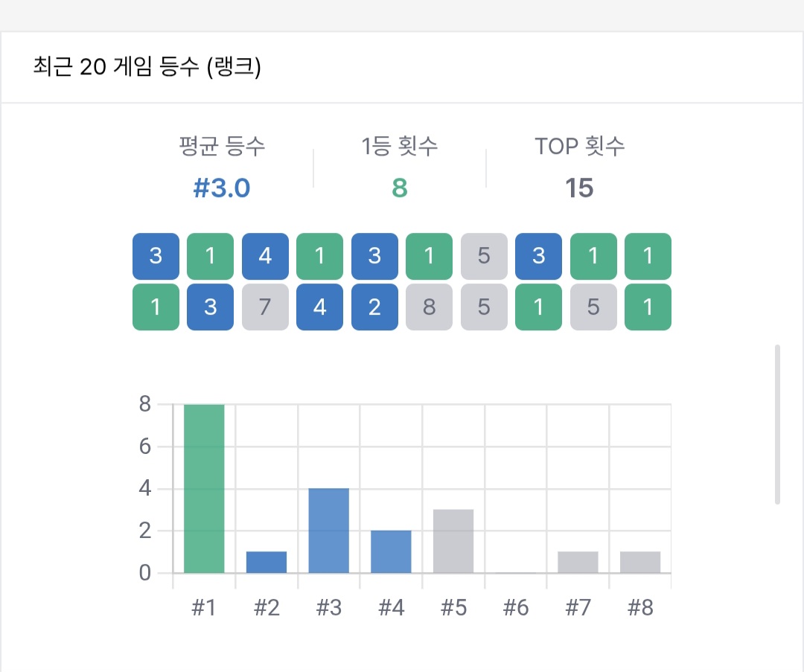Select the gray 5 badge in top row

pos(484,256)
